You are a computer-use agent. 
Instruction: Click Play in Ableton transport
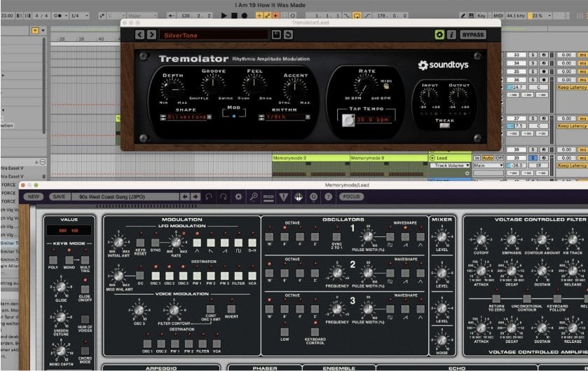click(x=224, y=15)
